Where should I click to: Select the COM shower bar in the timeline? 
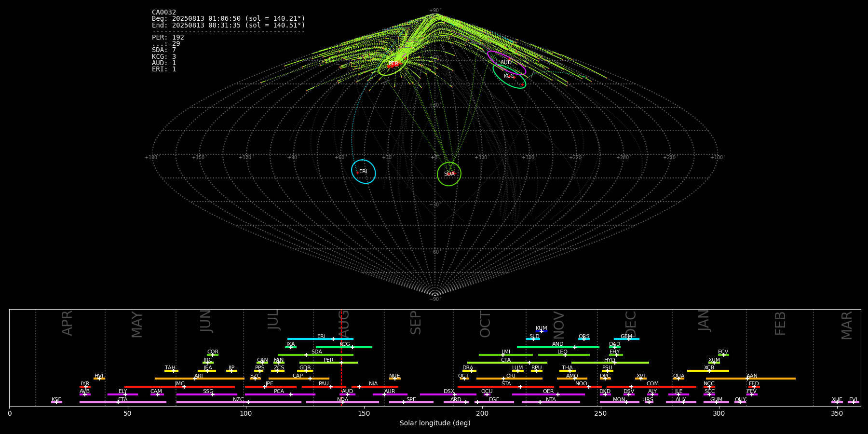(x=652, y=387)
